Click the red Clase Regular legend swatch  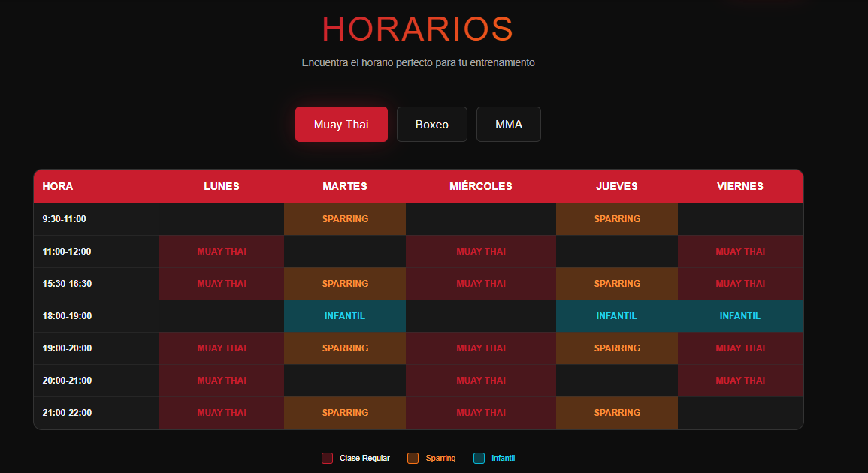327,458
